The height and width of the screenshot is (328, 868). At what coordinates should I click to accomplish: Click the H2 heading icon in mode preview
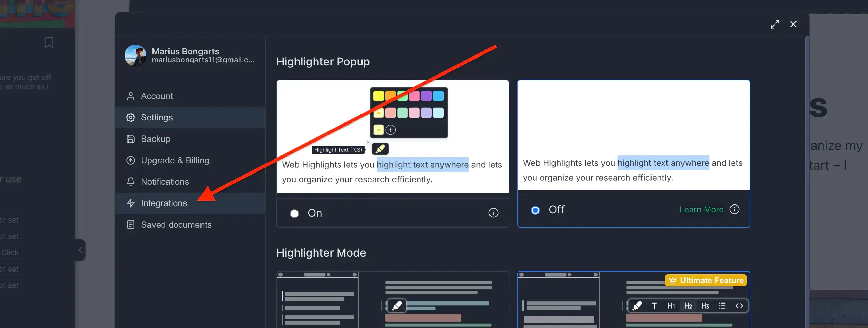688,306
